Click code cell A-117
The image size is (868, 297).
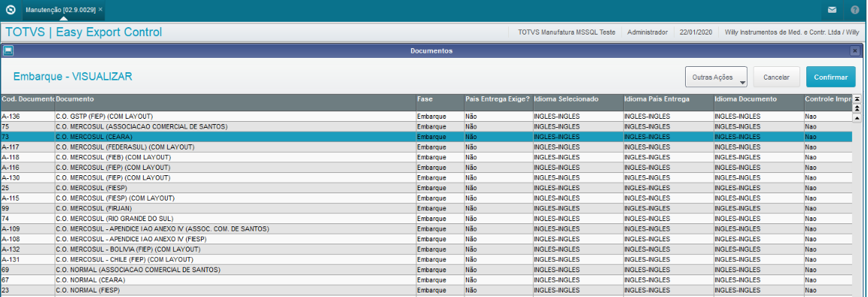click(x=27, y=147)
